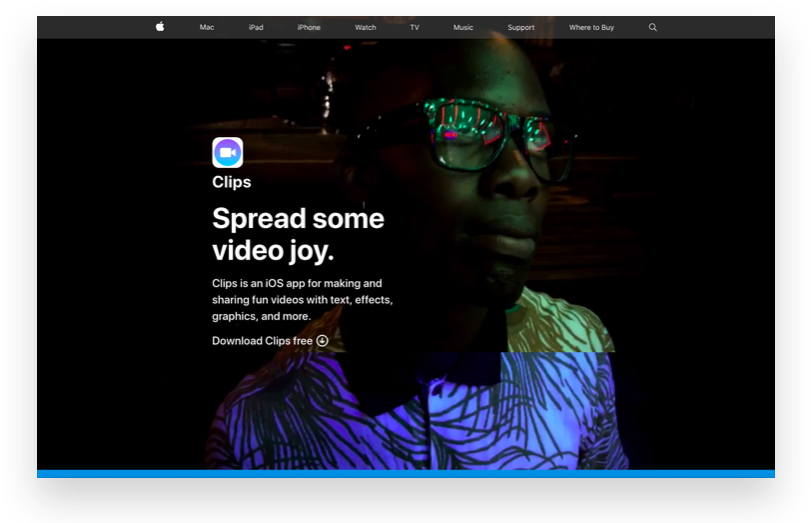Open the TV menu item
This screenshot has width=811, height=523.
[414, 27]
